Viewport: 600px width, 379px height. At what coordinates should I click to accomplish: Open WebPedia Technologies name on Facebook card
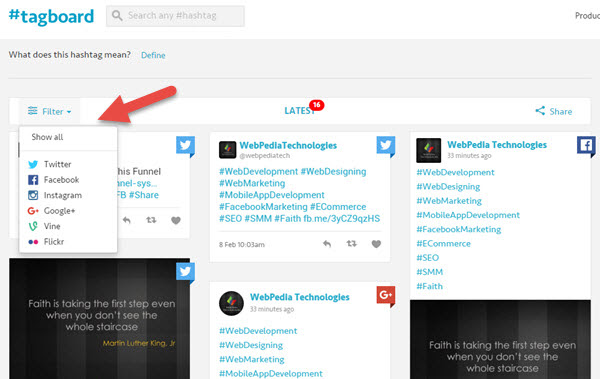[x=497, y=145]
